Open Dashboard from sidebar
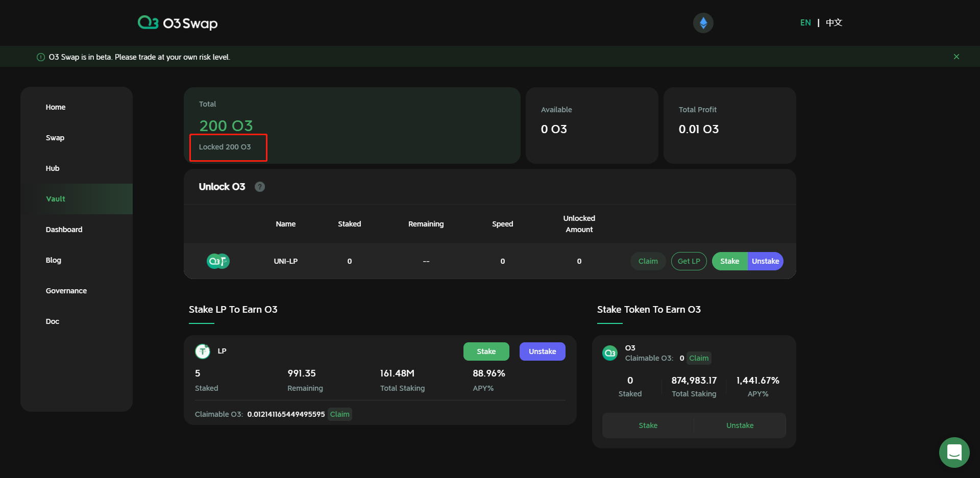 click(x=64, y=230)
